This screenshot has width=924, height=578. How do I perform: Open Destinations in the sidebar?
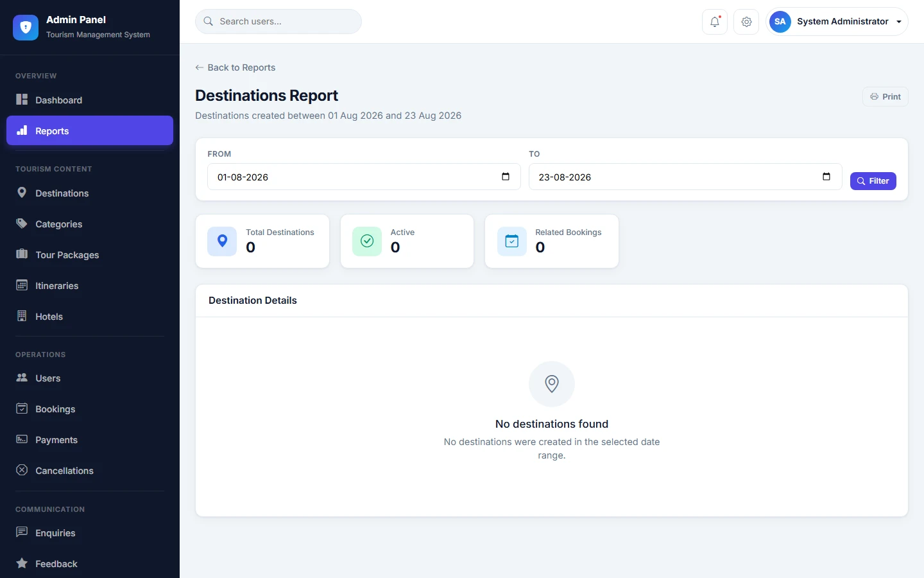coord(90,193)
